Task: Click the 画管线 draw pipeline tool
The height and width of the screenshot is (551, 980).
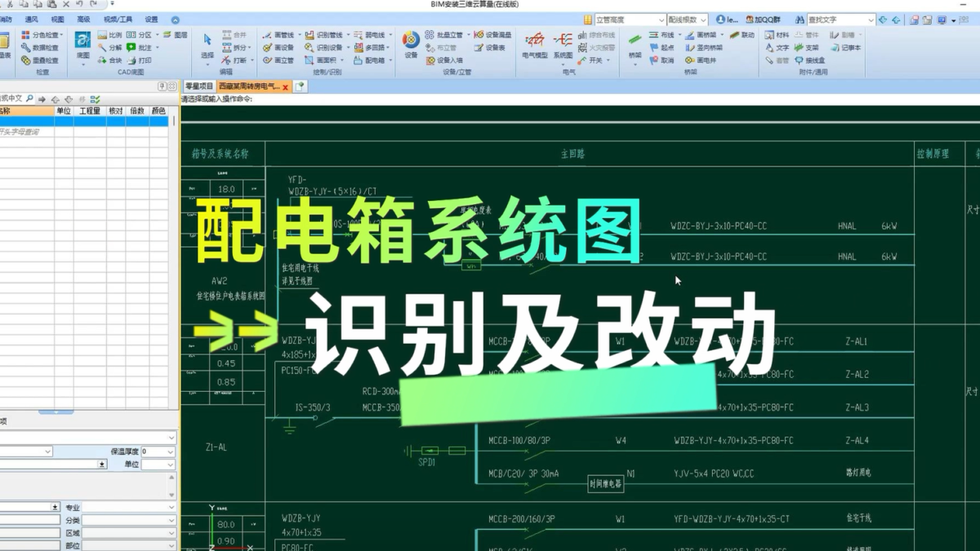Action: [278, 35]
